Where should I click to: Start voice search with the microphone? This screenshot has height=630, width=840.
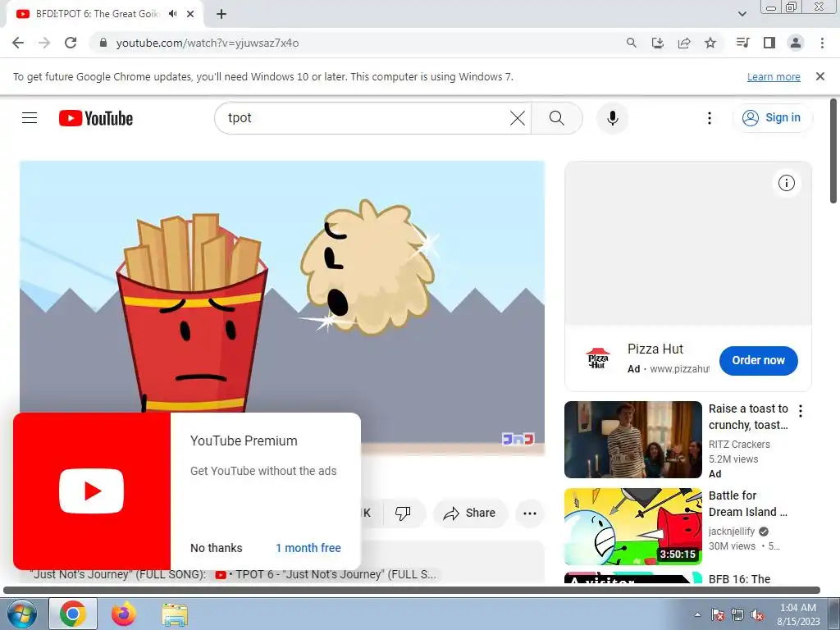[x=612, y=118]
